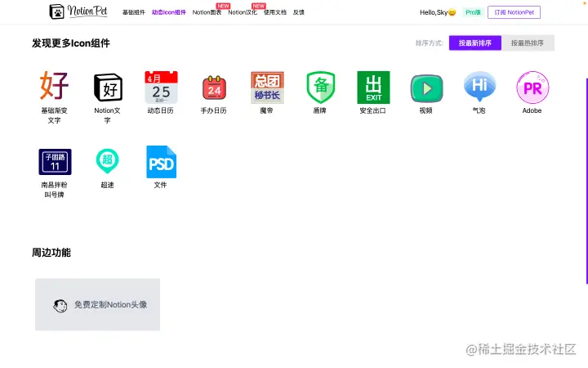
Task: Choose the Notion文字 cube icon
Action: coord(108,88)
